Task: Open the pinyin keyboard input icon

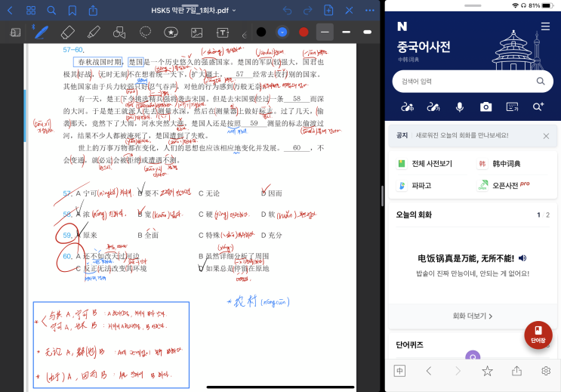Action: click(x=513, y=106)
